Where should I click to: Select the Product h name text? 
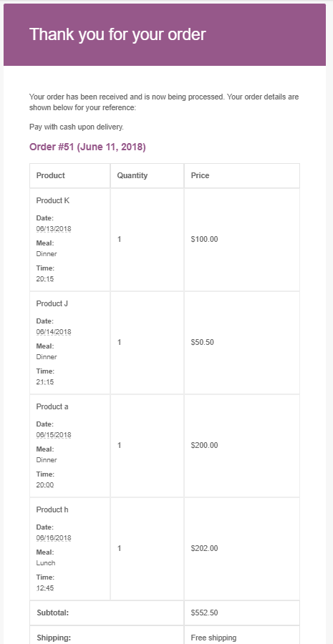click(x=52, y=509)
